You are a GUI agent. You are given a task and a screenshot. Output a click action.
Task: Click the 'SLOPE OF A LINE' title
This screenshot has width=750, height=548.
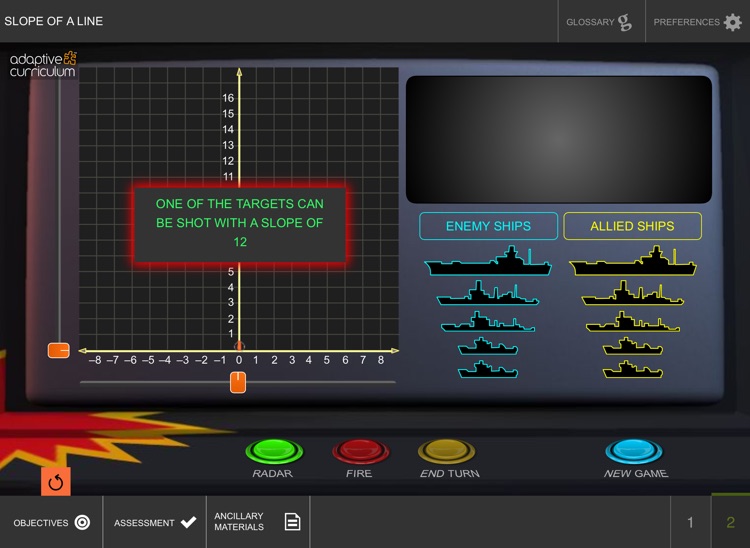pos(54,21)
